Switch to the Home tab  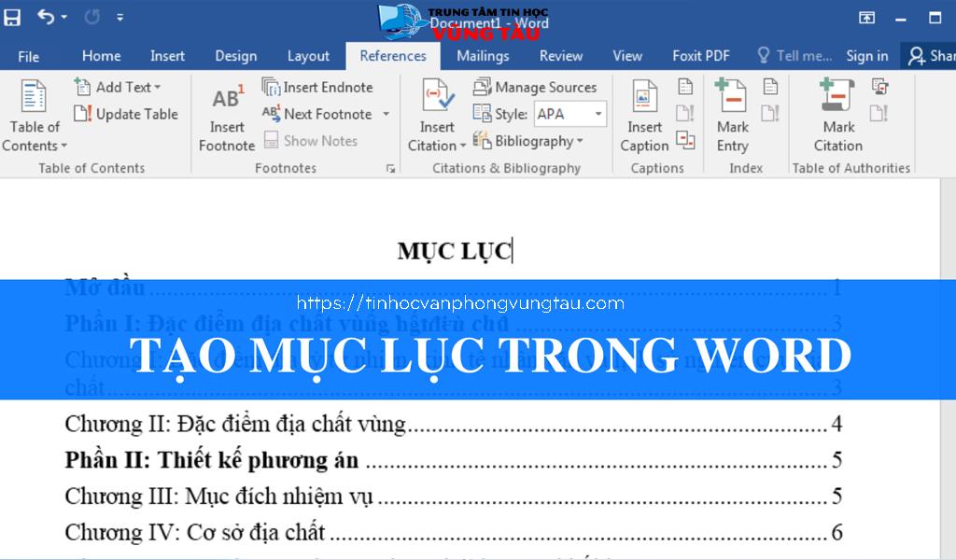[x=101, y=56]
